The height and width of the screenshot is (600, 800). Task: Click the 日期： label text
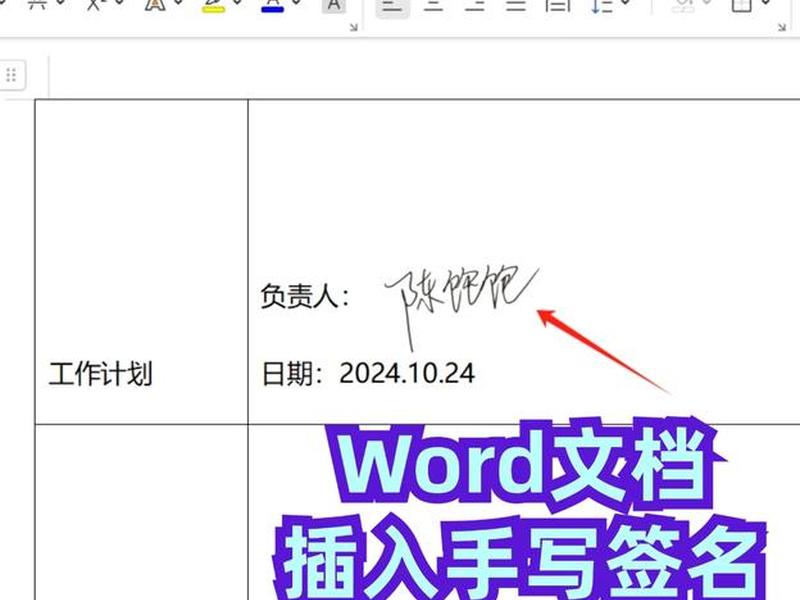pyautogui.click(x=292, y=374)
